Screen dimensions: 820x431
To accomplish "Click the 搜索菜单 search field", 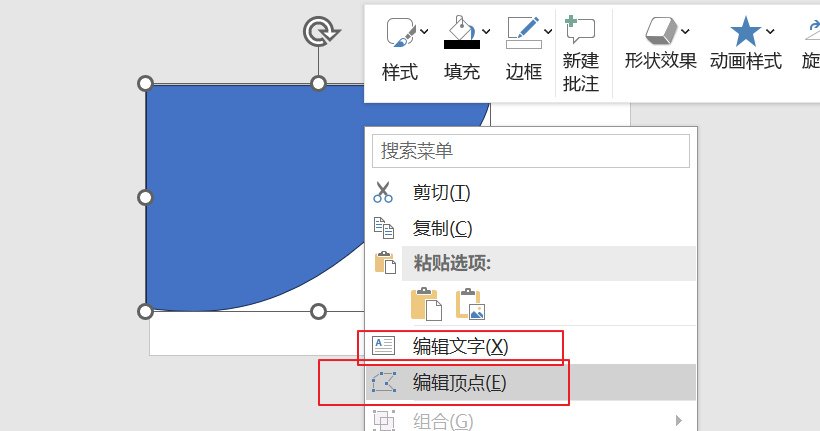I will tap(531, 151).
